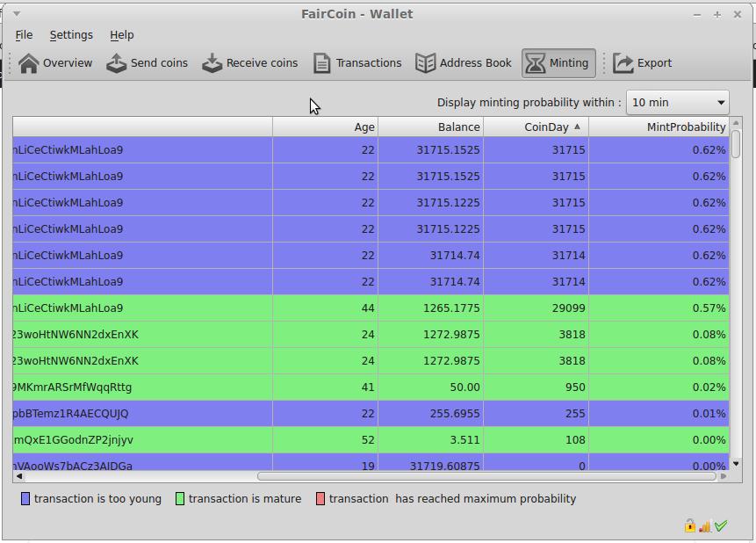
Task: Select the Minting hourglass toolbar button
Action: [x=558, y=63]
